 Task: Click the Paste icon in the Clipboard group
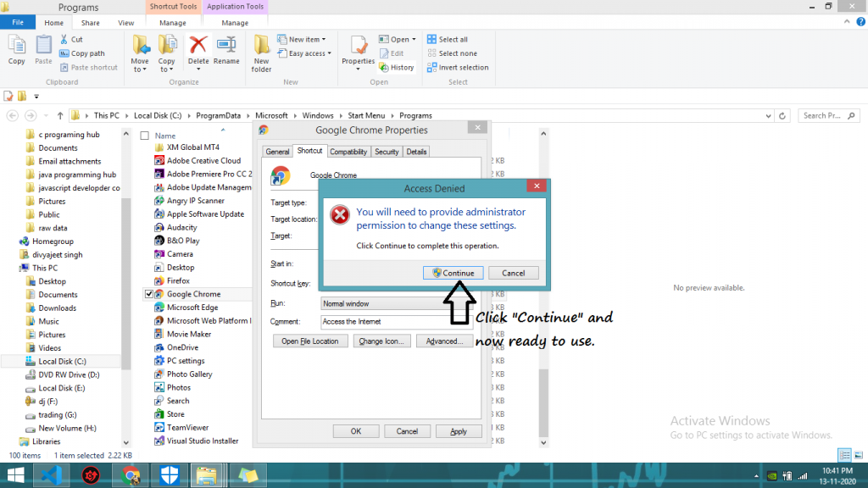pos(43,46)
